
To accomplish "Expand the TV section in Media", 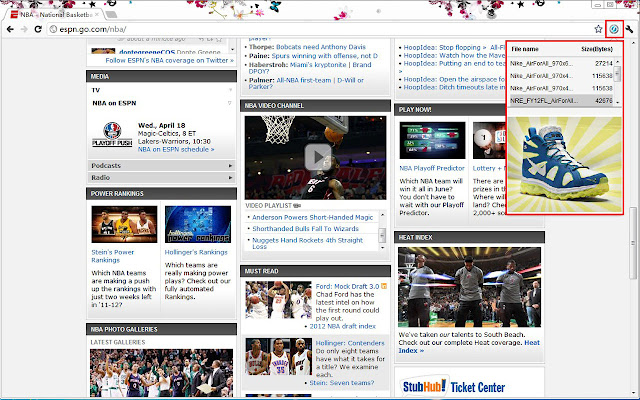I will point(230,90).
